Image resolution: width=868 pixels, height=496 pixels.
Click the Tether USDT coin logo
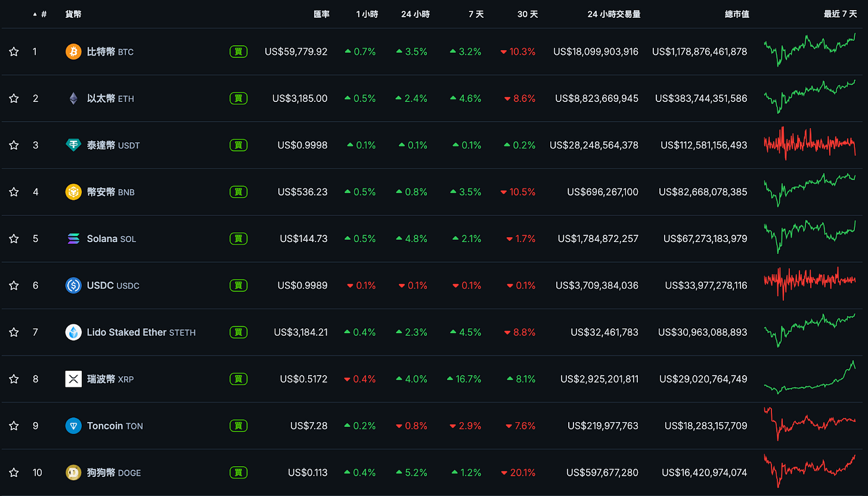pos(73,145)
